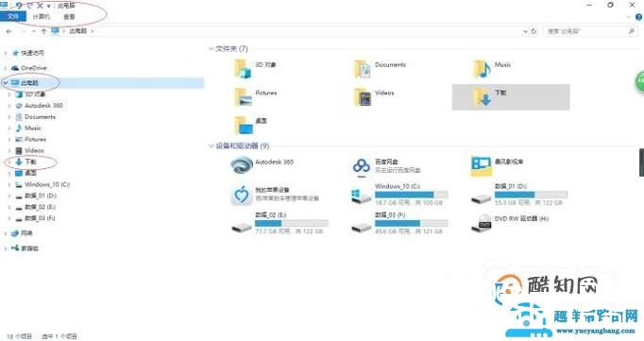Expand the 快速访问 tree node arrow
Screen dimensions: 644x341
6,53
